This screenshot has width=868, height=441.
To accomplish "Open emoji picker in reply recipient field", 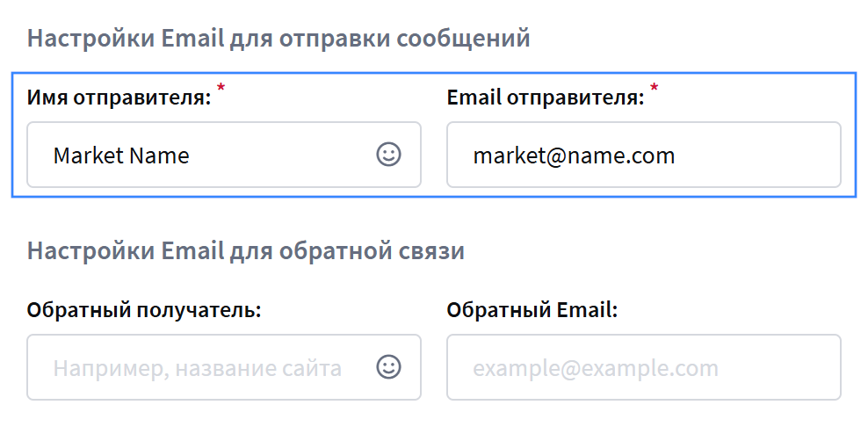I will point(388,367).
